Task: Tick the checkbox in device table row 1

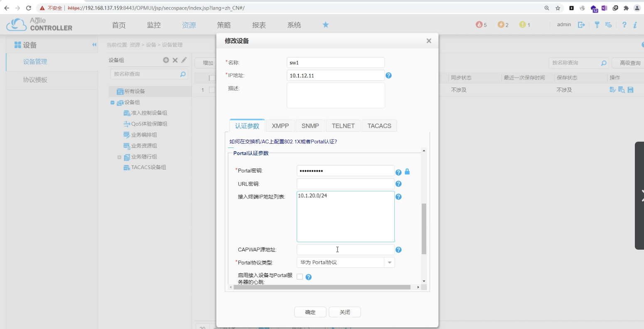Action: pyautogui.click(x=212, y=90)
